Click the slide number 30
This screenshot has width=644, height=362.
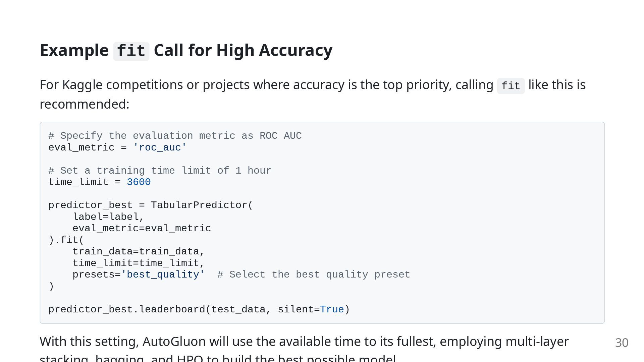[x=622, y=343]
